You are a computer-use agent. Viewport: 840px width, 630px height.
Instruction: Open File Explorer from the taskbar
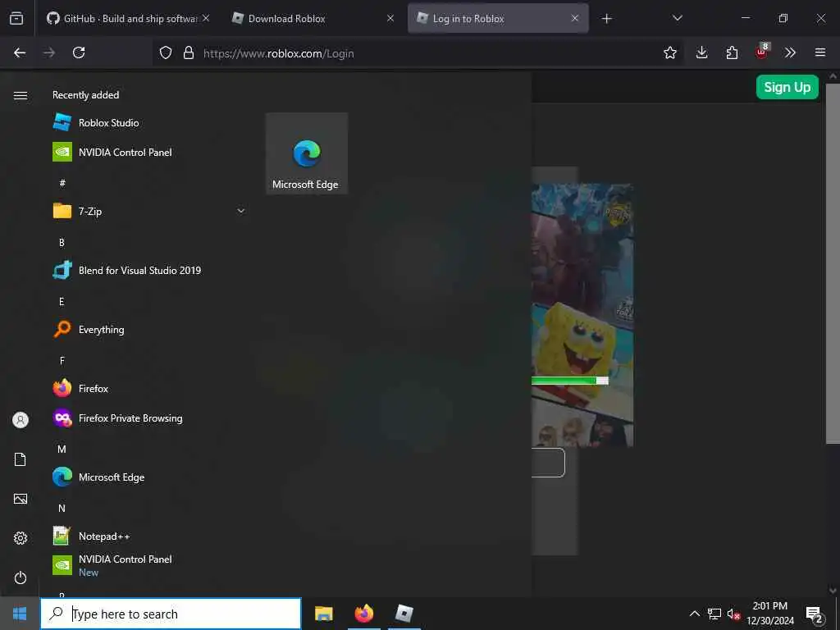(323, 614)
